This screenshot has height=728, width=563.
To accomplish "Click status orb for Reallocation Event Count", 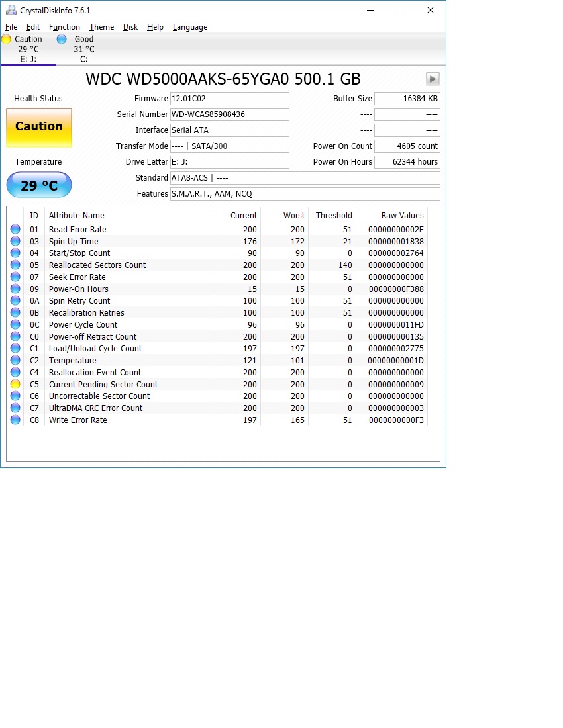I will coord(15,373).
